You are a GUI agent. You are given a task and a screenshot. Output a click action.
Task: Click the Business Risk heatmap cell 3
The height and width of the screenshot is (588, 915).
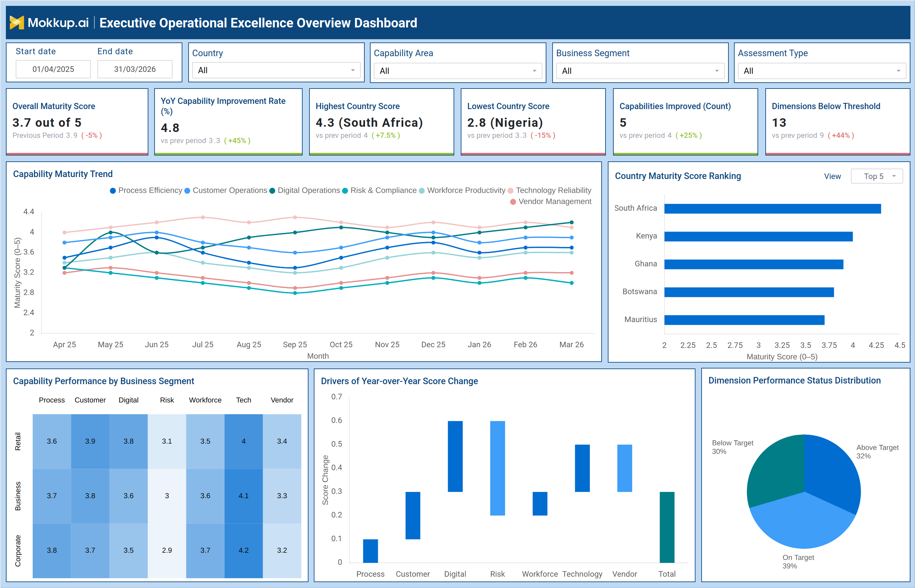pyautogui.click(x=167, y=496)
